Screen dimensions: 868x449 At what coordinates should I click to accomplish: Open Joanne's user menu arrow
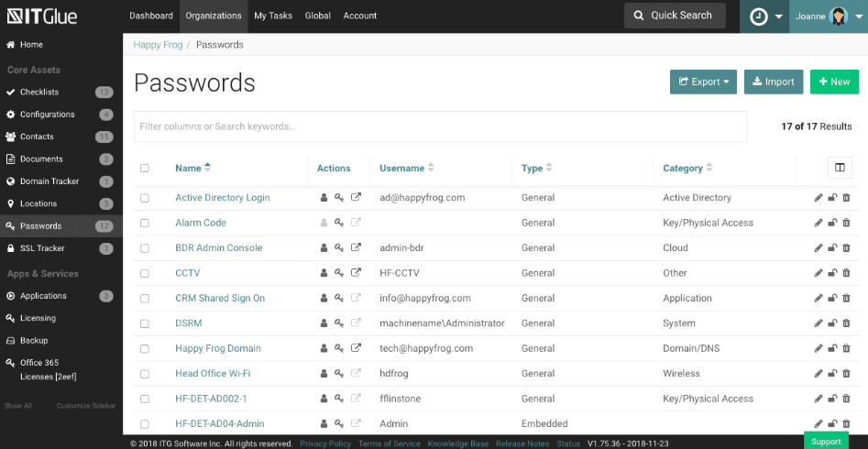(x=859, y=16)
